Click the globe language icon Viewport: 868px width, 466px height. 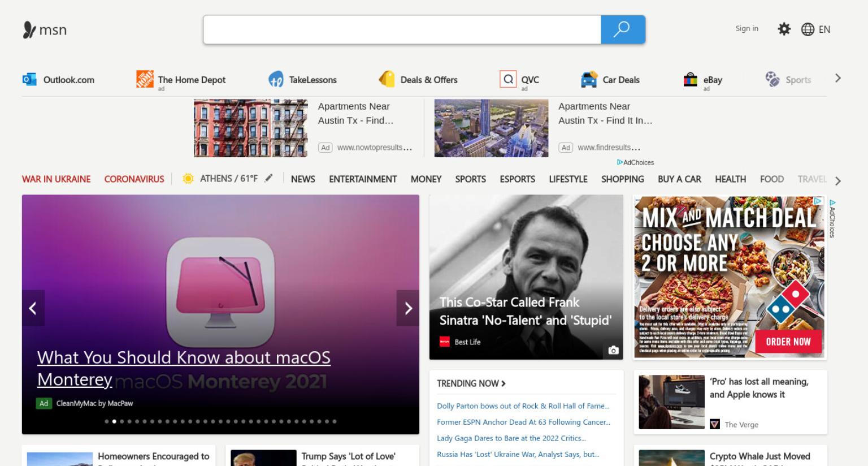tap(808, 29)
